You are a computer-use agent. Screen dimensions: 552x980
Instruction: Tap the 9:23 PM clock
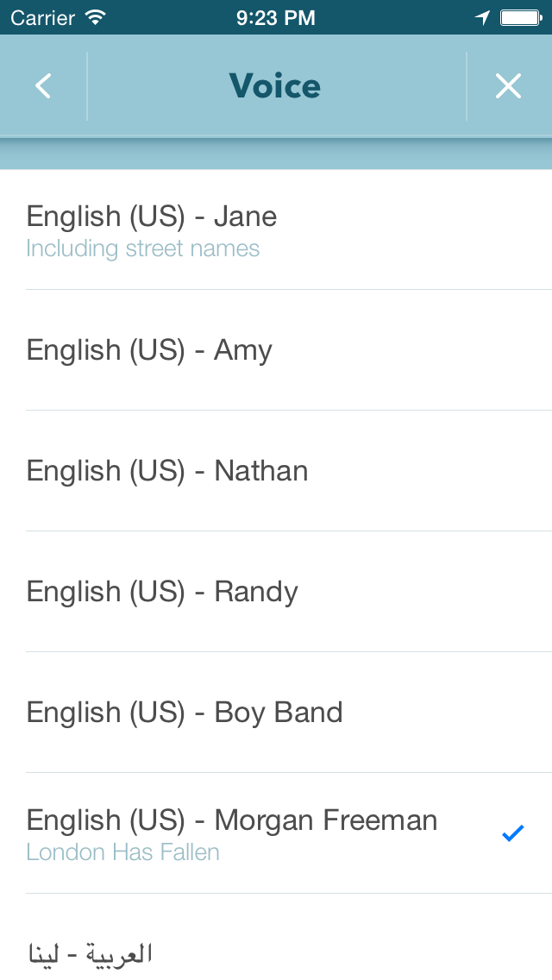click(275, 17)
